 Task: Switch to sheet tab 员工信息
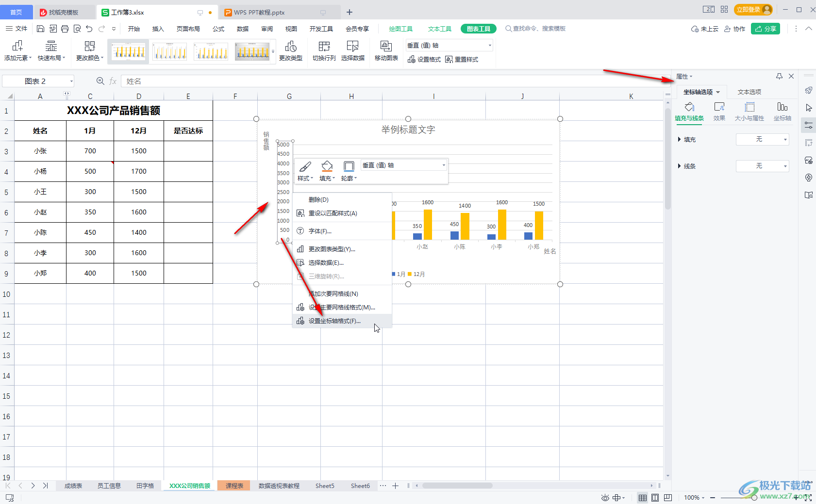(109, 486)
